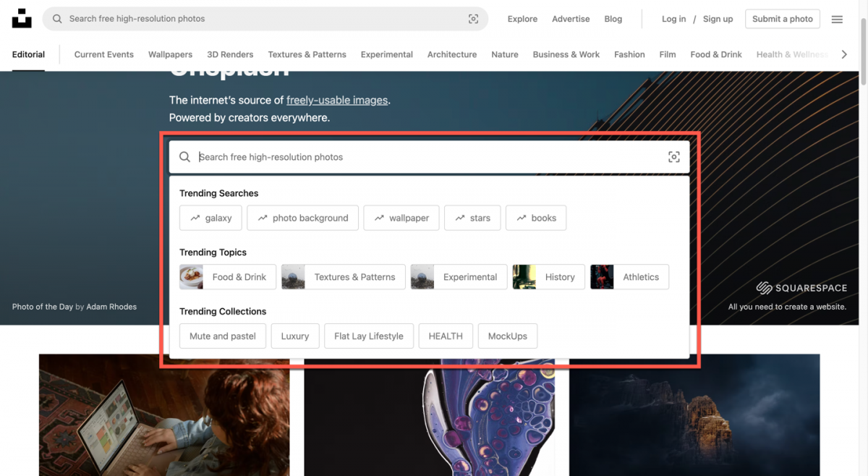Image resolution: width=868 pixels, height=476 pixels.
Task: Open the Advertise page
Action: point(571,19)
